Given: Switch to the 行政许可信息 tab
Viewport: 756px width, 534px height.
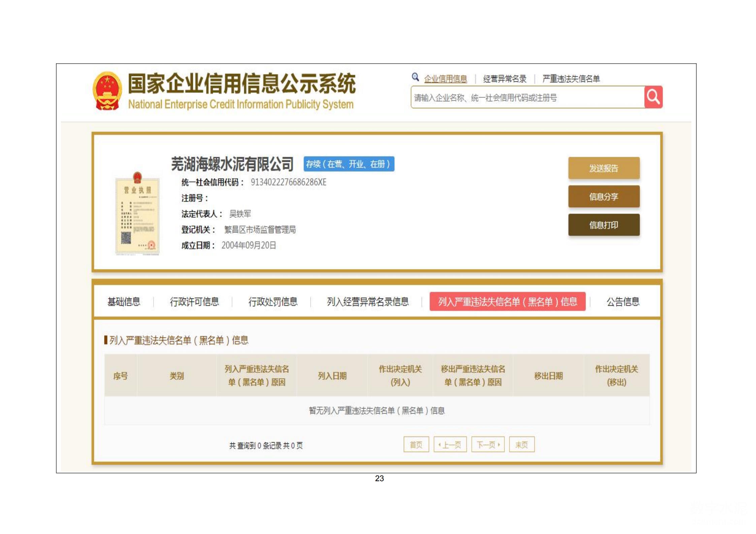Looking at the screenshot, I should coord(194,301).
